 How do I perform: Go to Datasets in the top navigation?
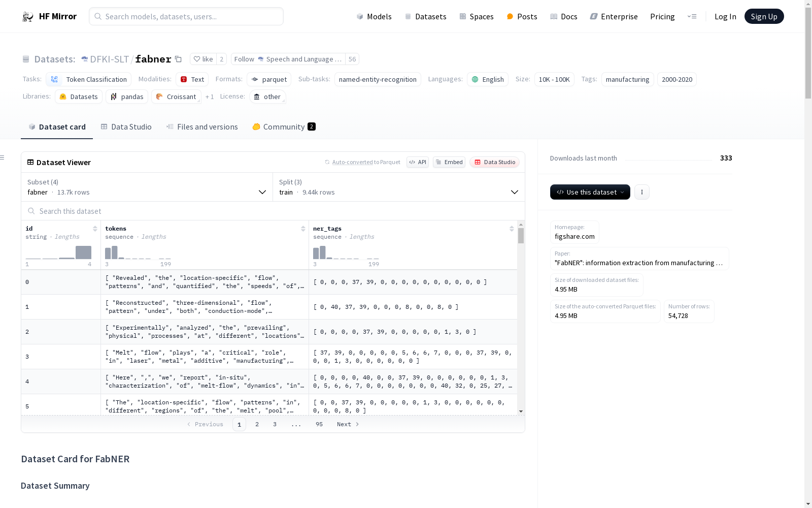tap(425, 16)
